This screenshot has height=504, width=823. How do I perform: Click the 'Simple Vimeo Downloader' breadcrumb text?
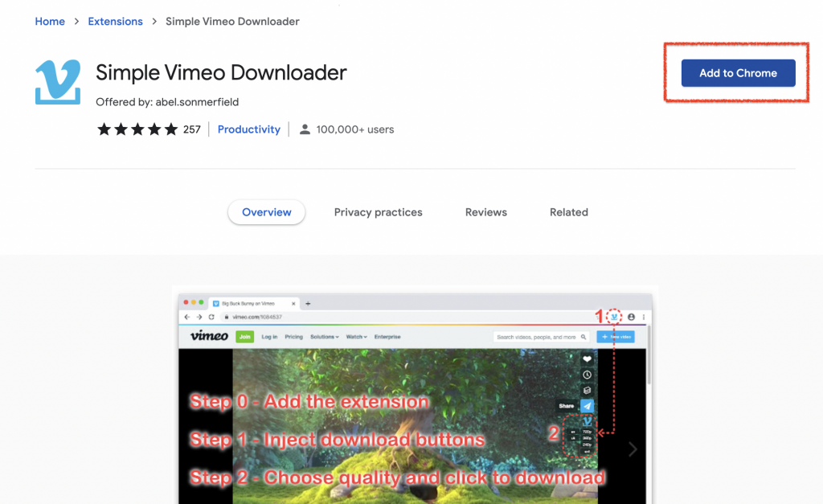(232, 22)
